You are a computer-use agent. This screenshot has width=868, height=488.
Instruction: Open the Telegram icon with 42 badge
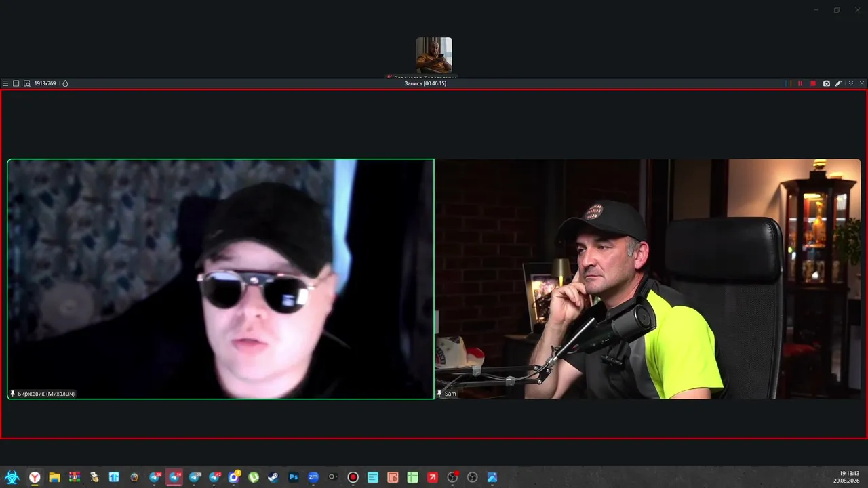point(214,477)
